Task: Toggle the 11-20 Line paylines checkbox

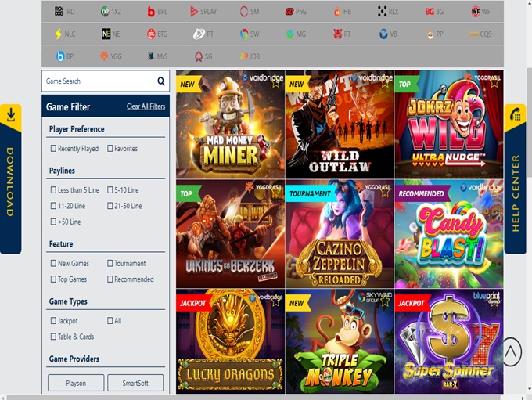Action: (x=53, y=206)
